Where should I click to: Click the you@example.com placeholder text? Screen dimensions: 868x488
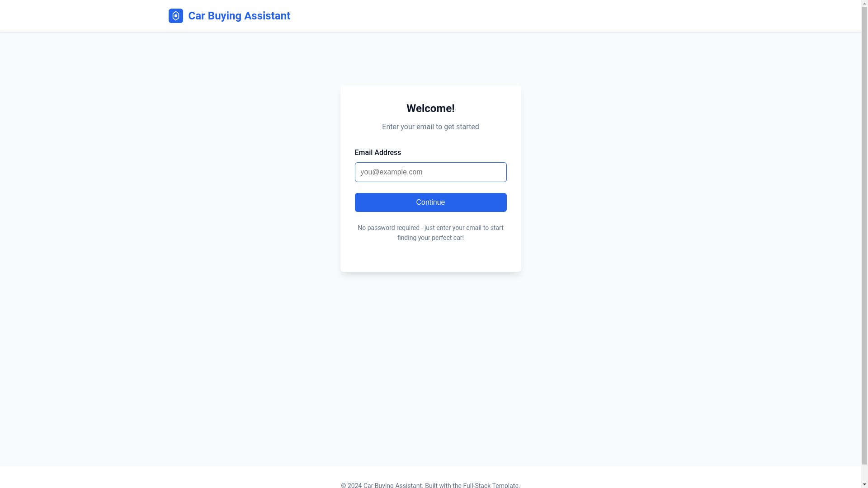(x=392, y=172)
